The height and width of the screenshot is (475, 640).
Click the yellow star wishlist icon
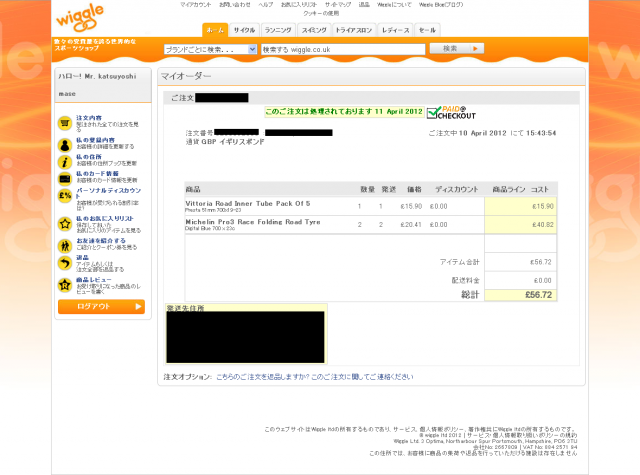tap(65, 224)
